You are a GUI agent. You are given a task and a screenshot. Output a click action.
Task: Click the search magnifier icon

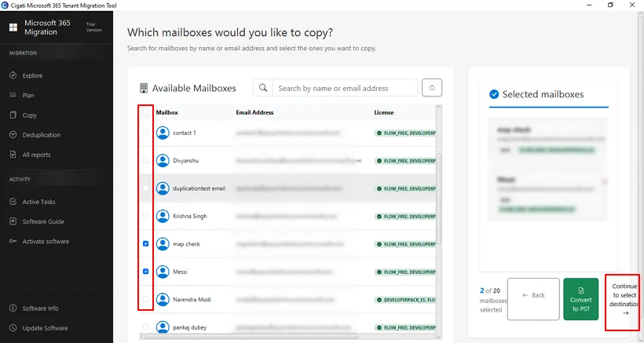point(263,88)
